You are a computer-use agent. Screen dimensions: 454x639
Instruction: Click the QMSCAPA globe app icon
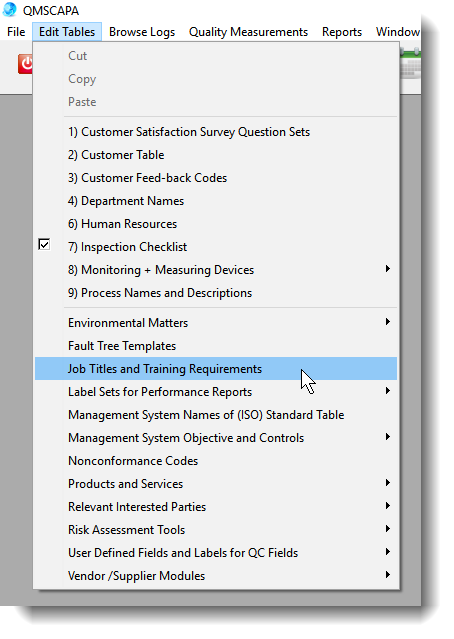pyautogui.click(x=10, y=9)
